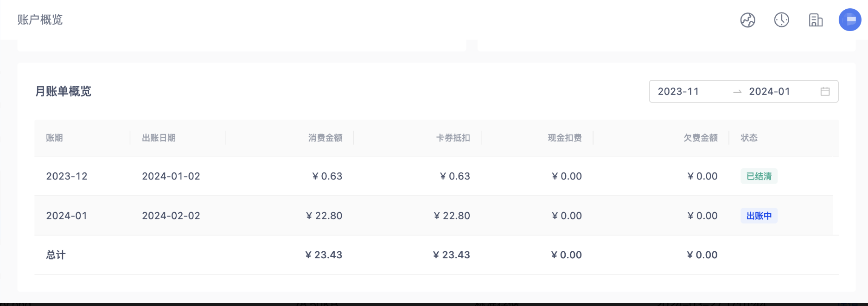Click the 已结清 status tag
The height and width of the screenshot is (306, 868).
click(x=759, y=176)
